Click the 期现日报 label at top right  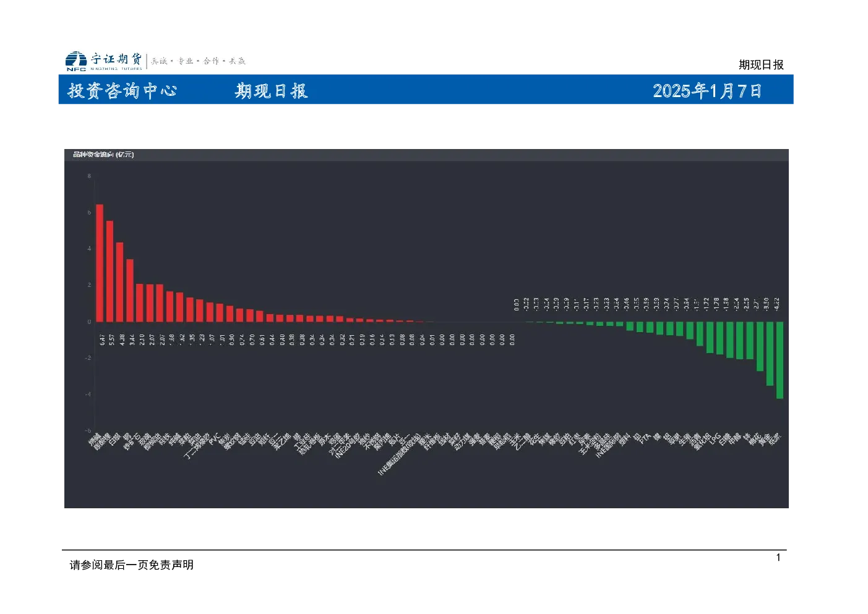pyautogui.click(x=761, y=65)
